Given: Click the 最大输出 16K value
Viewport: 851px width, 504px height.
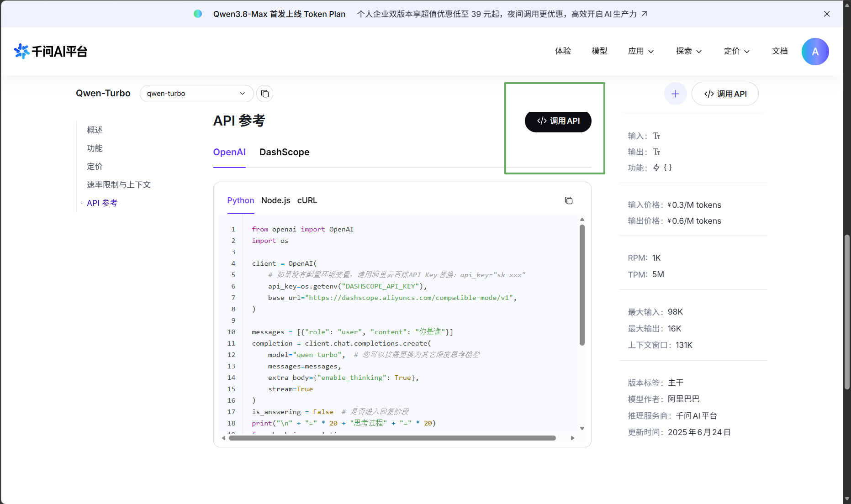Looking at the screenshot, I should (674, 329).
